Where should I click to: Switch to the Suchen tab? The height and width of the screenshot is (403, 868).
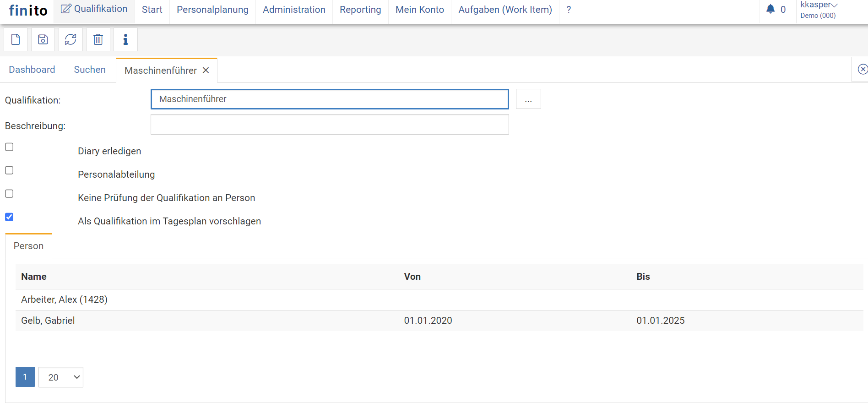point(90,70)
